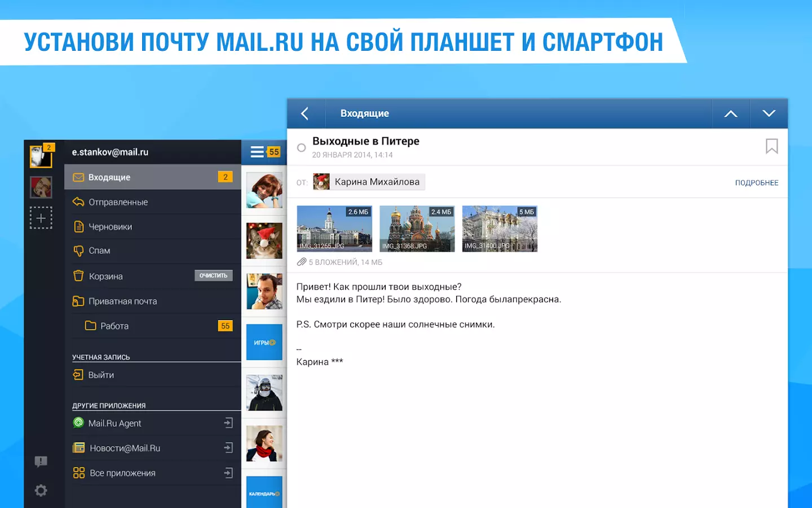This screenshot has width=812, height=508.
Task: Click the Спам thumbs-down icon
Action: (x=78, y=251)
